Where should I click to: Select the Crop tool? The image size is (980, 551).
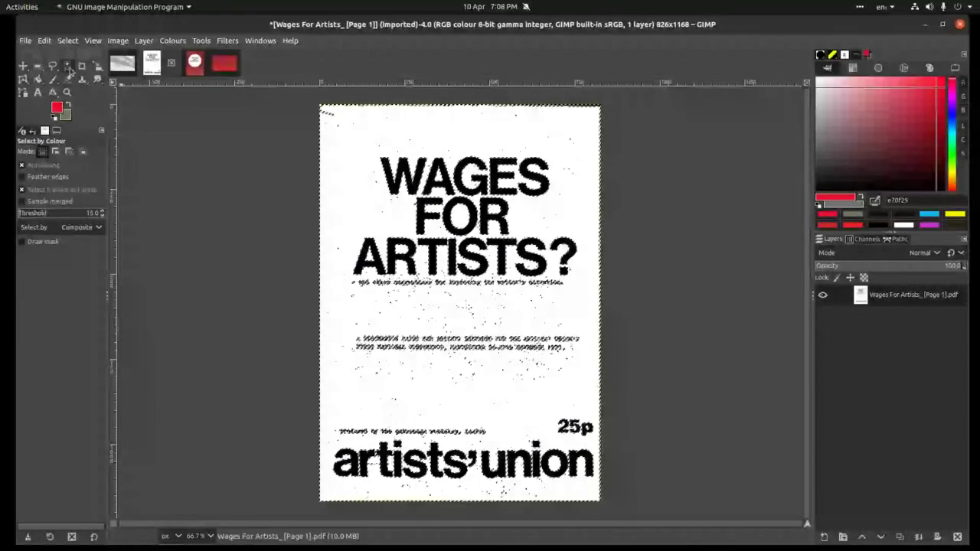coord(82,66)
